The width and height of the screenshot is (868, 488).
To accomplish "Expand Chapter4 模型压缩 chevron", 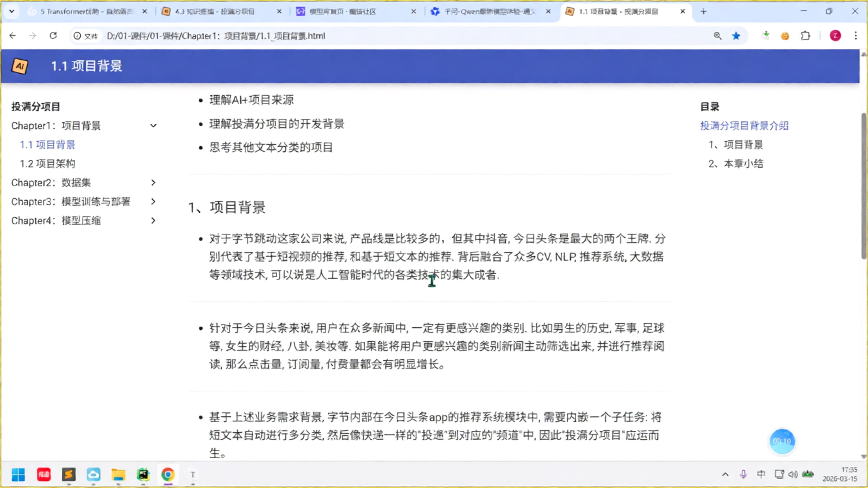I will coord(153,221).
